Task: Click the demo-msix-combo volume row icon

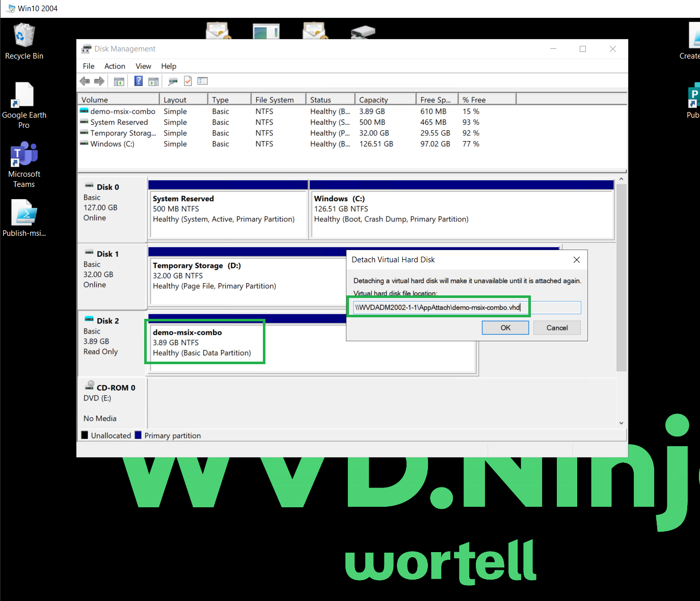Action: click(84, 111)
